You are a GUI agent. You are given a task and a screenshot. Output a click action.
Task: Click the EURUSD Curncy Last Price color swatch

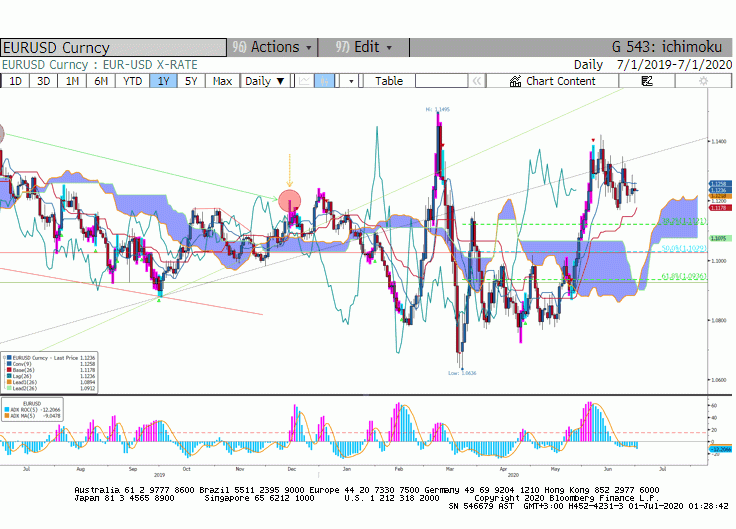click(x=9, y=358)
